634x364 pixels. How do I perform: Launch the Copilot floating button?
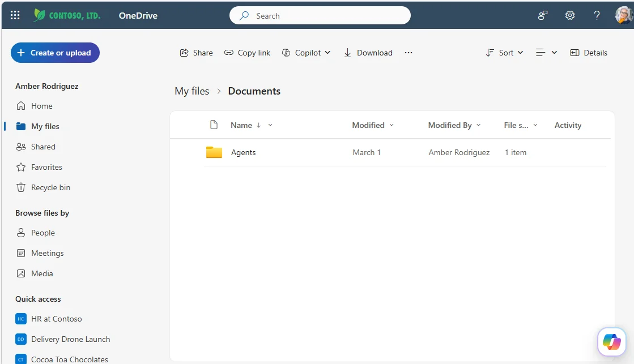point(612,342)
